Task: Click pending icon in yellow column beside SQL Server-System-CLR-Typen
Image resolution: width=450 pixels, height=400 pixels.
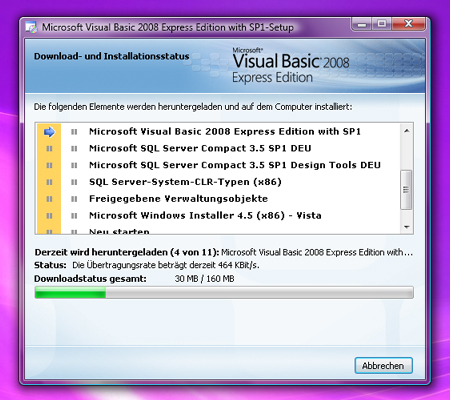Action: tap(49, 182)
